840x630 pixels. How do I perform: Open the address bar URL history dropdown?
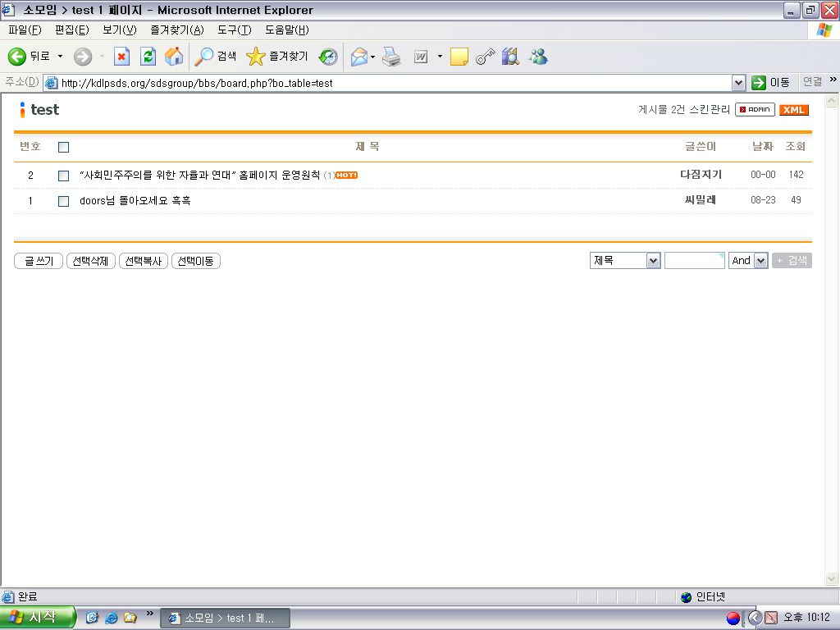pyautogui.click(x=738, y=83)
